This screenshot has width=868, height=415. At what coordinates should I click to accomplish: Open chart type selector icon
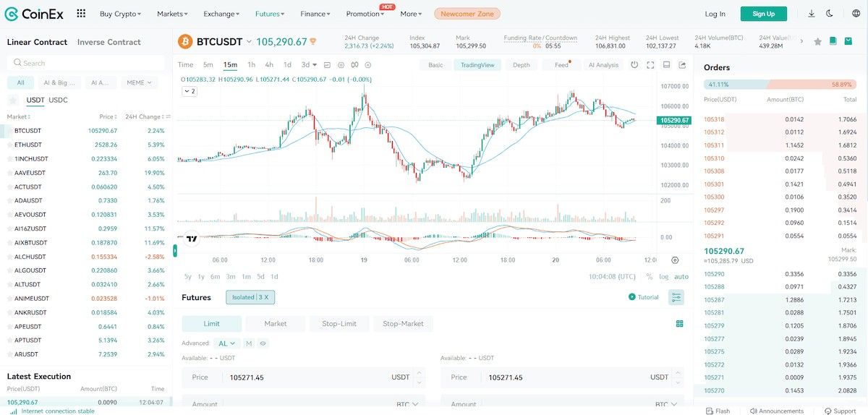[x=327, y=65]
